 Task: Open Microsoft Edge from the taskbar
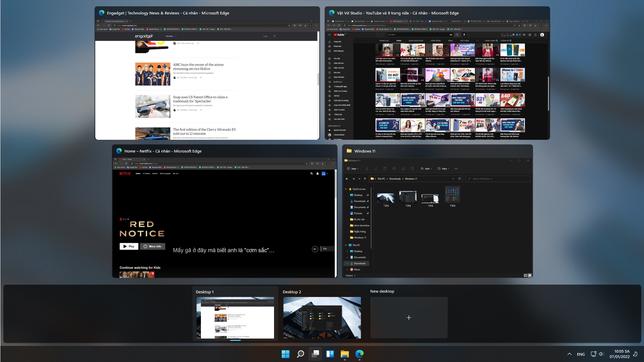pyautogui.click(x=360, y=354)
